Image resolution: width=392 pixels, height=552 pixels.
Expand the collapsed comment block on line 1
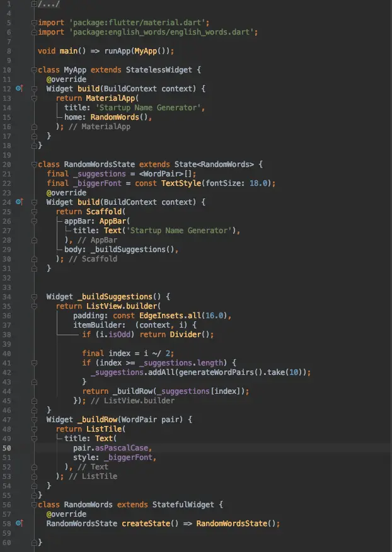pos(34,4)
